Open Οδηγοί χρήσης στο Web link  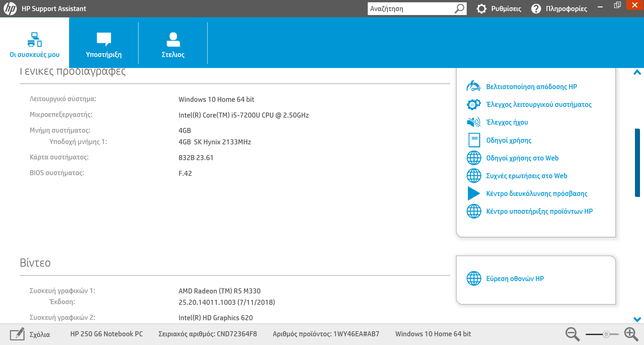pyautogui.click(x=522, y=158)
